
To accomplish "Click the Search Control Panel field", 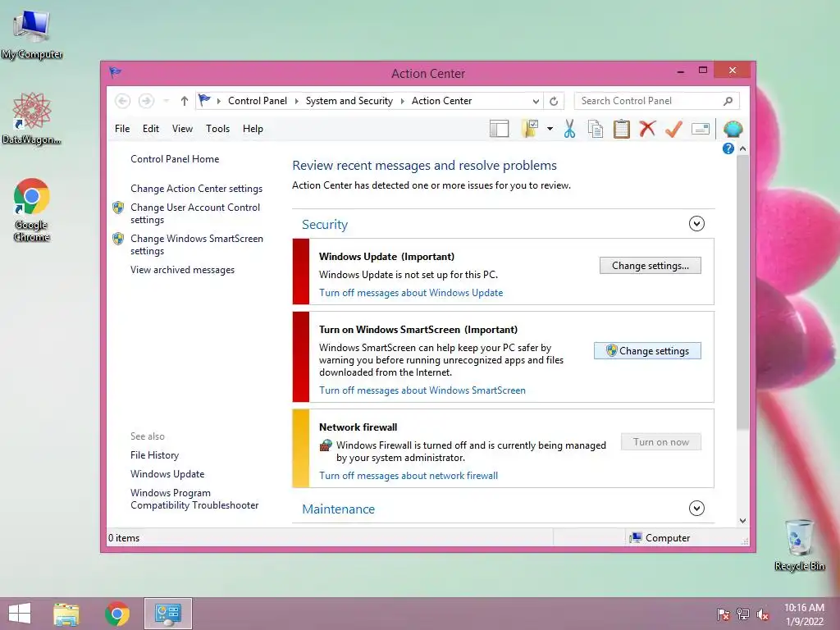I will [x=656, y=101].
